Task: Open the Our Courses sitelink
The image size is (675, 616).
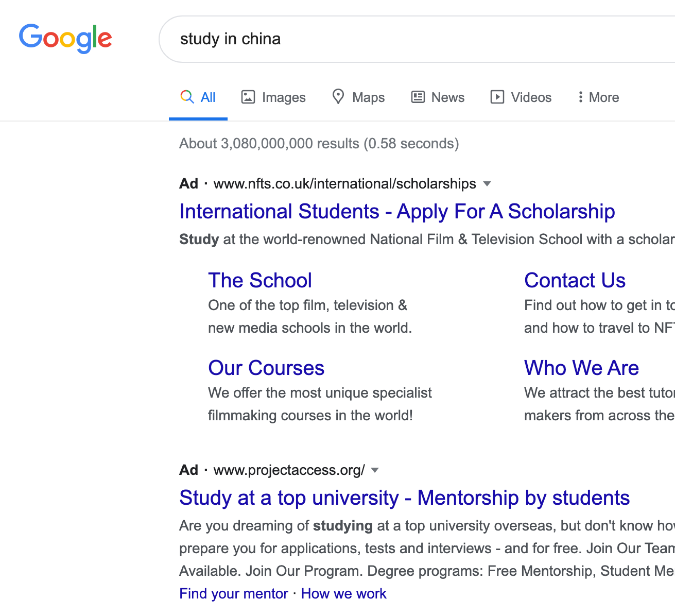Action: click(266, 368)
